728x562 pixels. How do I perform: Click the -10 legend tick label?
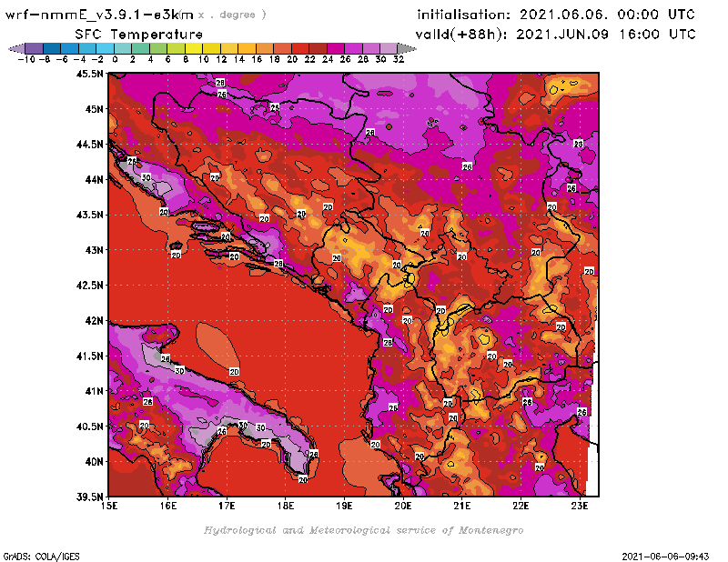(x=26, y=59)
